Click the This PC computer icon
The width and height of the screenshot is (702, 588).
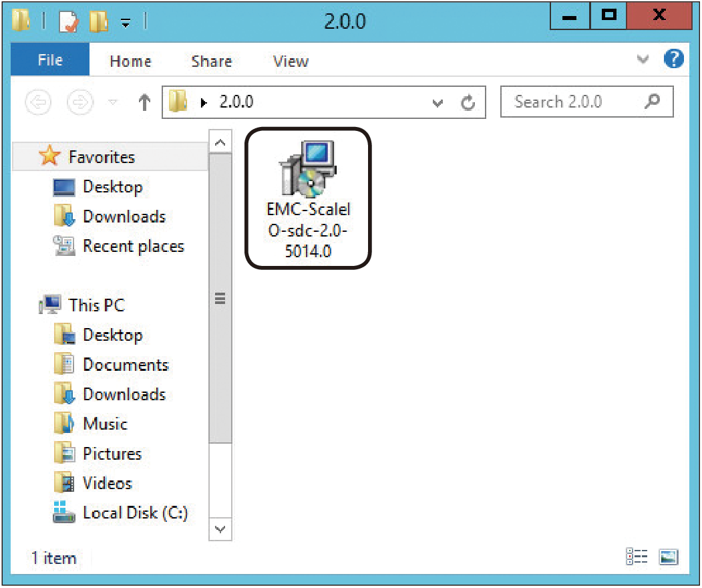(x=50, y=305)
